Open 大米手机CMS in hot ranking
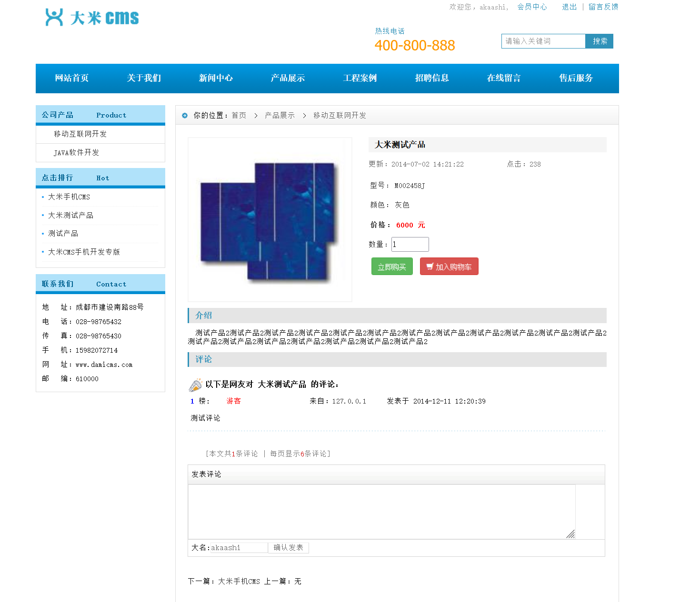Viewport: 700px width, 602px height. [69, 197]
